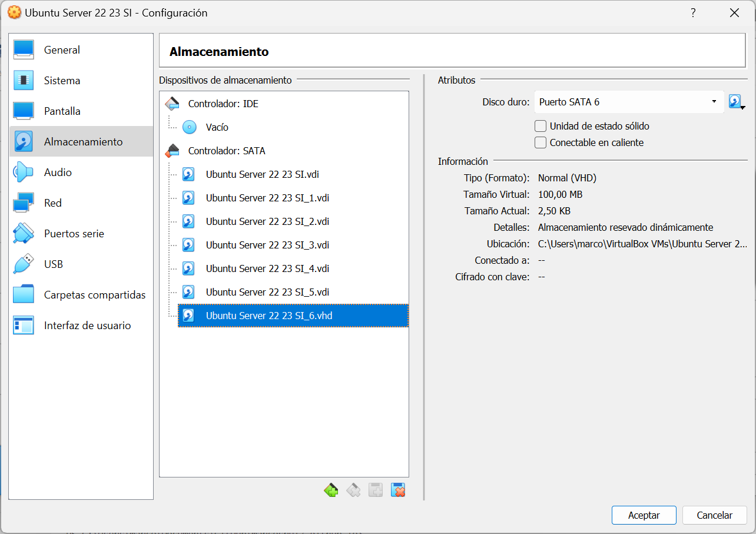
Task: Open the USB settings section
Action: point(81,264)
